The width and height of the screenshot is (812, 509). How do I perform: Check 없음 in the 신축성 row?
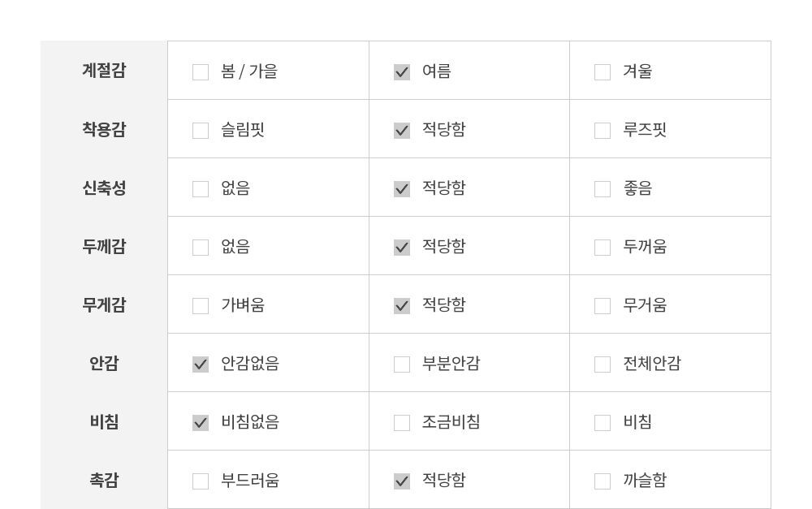[201, 189]
